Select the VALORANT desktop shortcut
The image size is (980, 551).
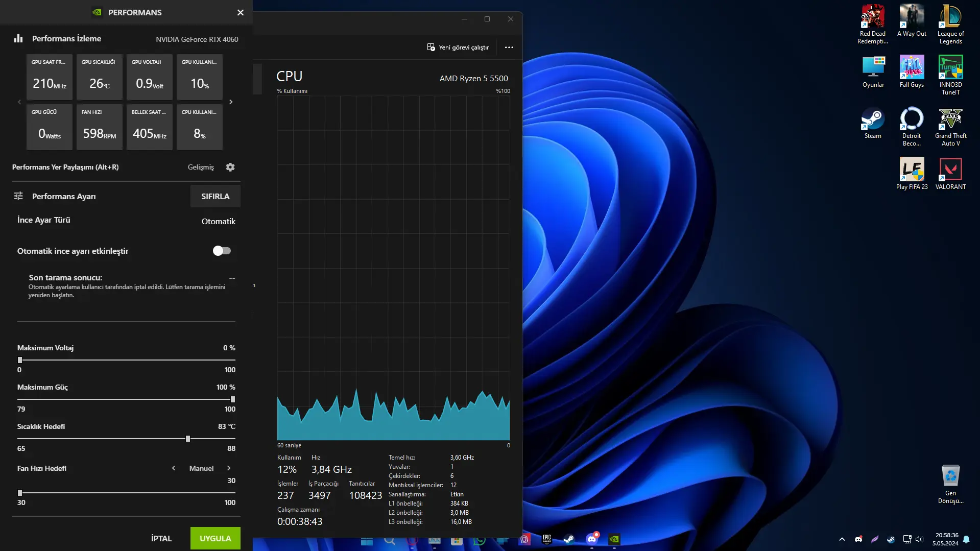[950, 174]
